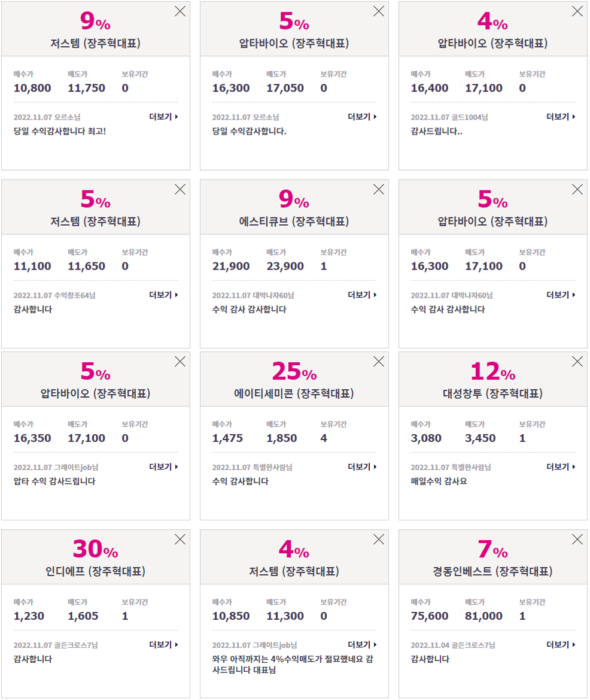Open 더보기 for 압타 수익 감사드립니다

coord(164,466)
